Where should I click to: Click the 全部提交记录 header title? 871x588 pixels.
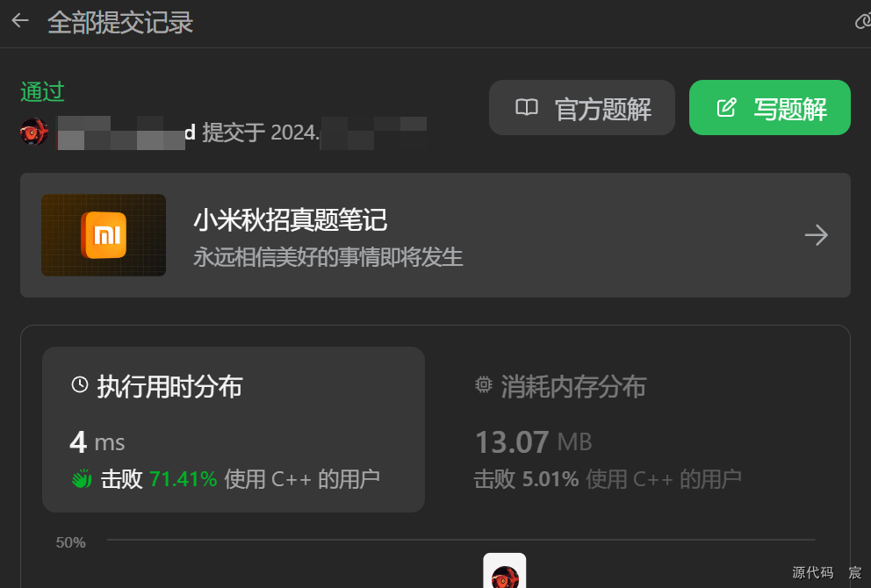click(120, 22)
